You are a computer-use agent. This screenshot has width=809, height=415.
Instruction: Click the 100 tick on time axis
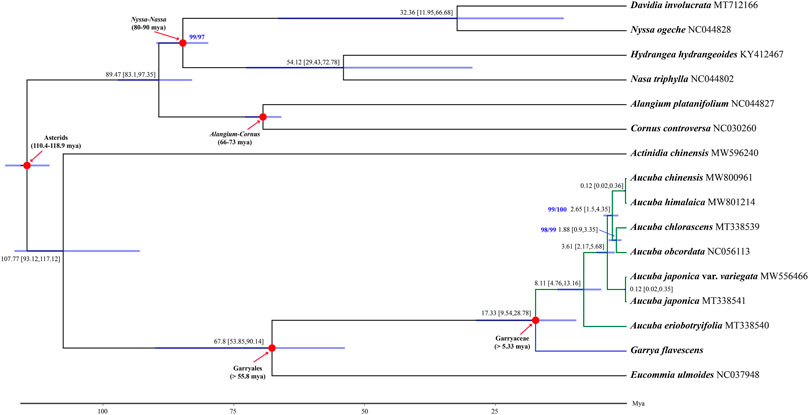click(102, 411)
